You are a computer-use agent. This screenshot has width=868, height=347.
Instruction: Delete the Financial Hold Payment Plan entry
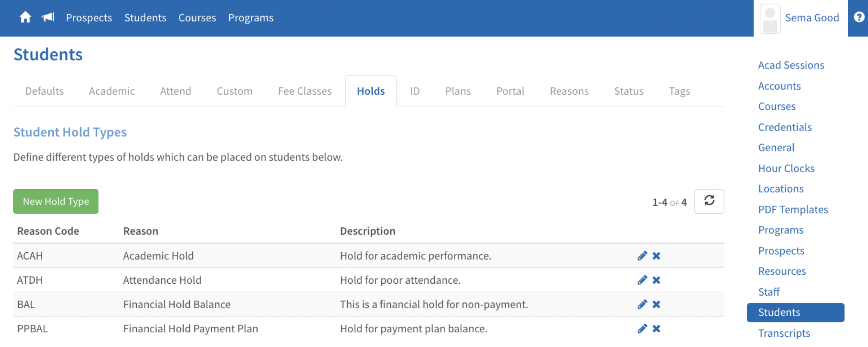[x=656, y=329]
